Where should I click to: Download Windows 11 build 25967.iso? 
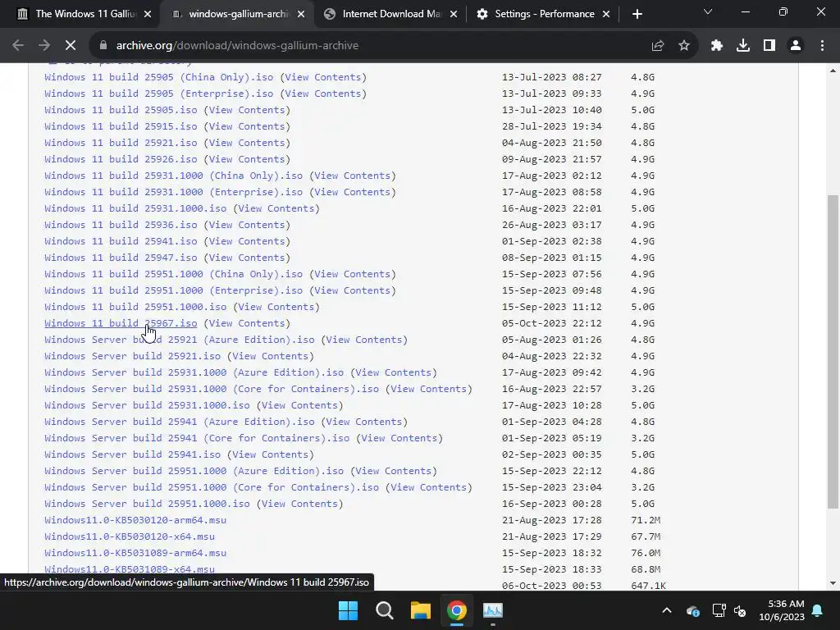click(x=121, y=323)
